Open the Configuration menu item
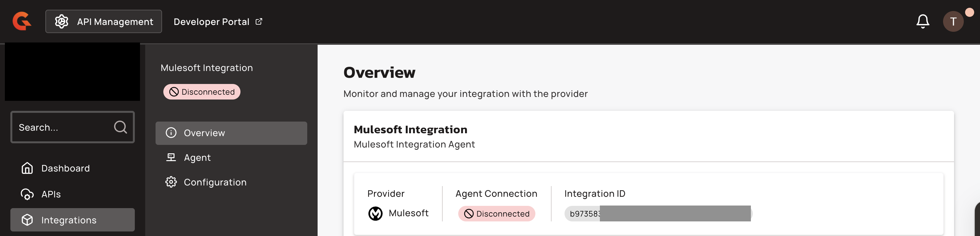980x236 pixels. 215,182
